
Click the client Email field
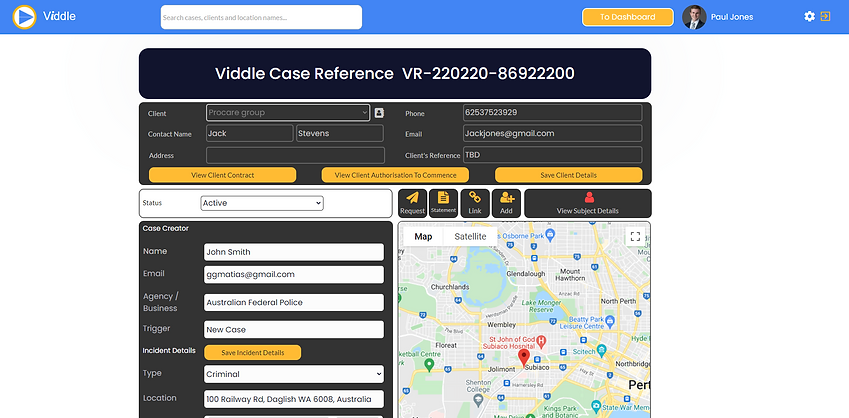(x=552, y=133)
